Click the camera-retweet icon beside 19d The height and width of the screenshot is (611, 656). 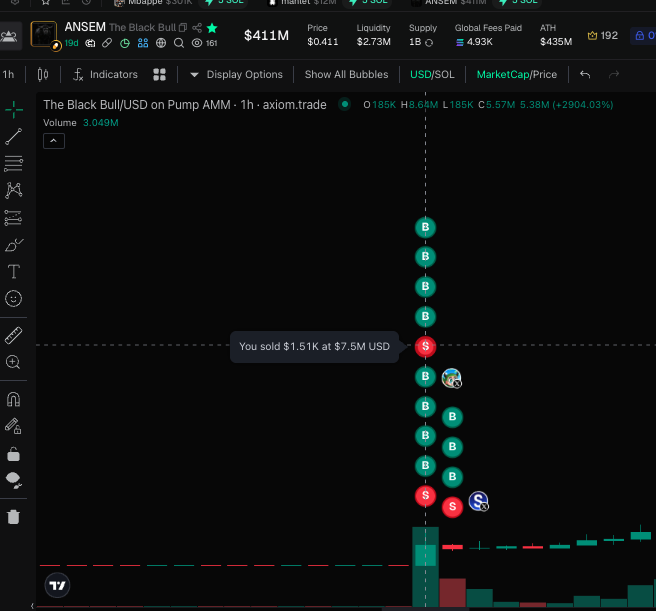click(90, 43)
